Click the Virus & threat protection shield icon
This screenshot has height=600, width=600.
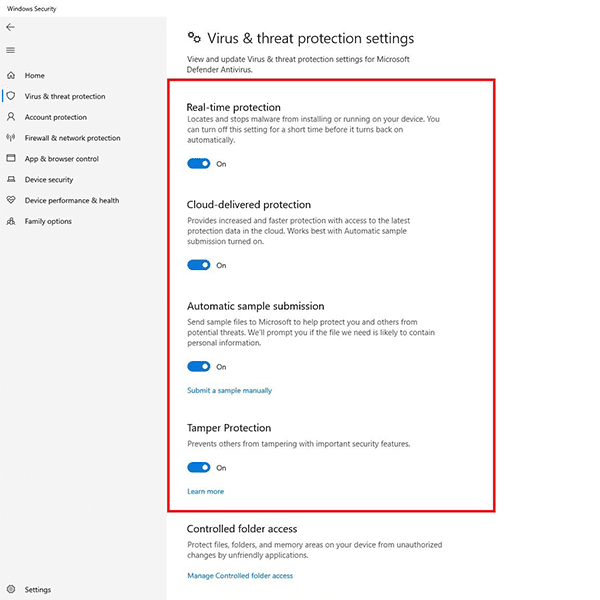[x=11, y=96]
